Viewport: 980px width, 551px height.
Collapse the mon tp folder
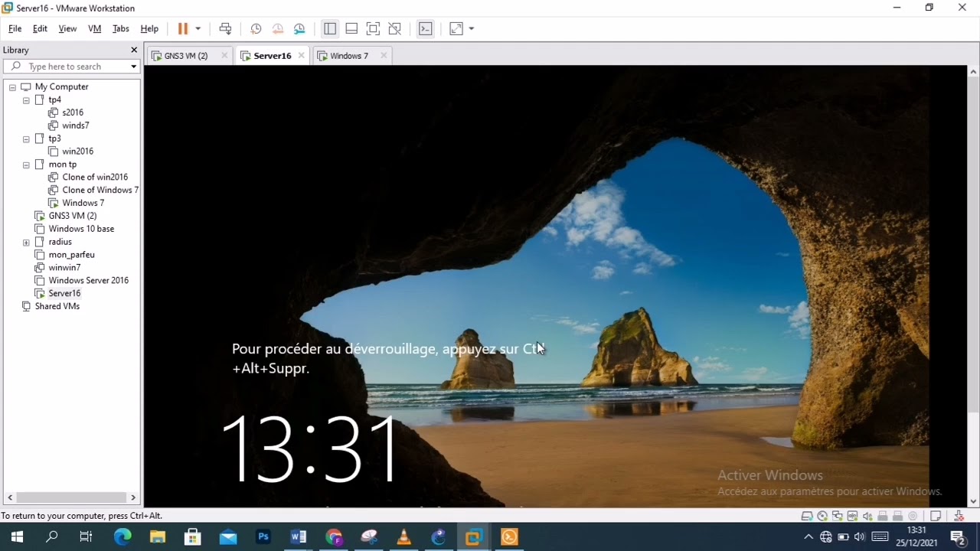pyautogui.click(x=26, y=165)
